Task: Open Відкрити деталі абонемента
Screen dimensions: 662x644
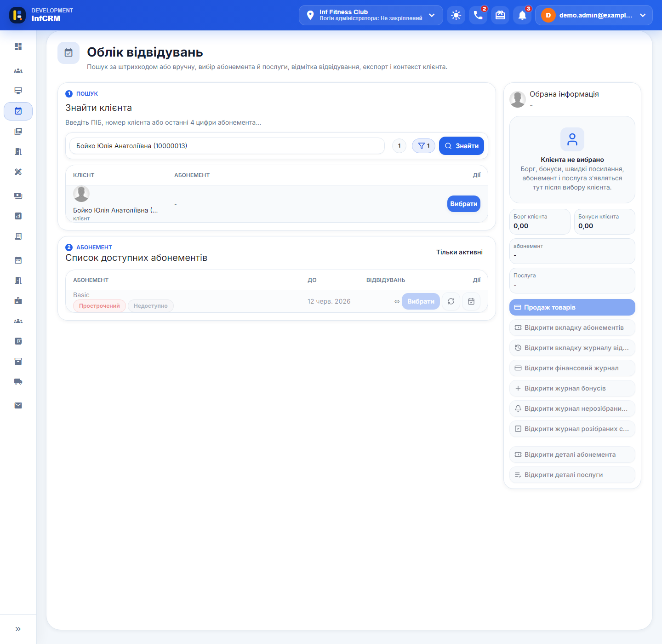Action: pos(572,454)
